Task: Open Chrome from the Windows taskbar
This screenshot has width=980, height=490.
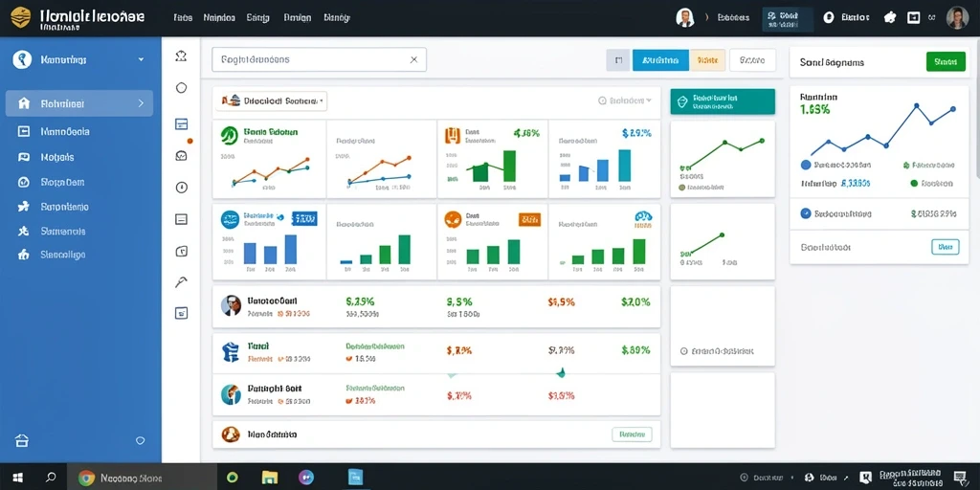Action: (x=86, y=479)
